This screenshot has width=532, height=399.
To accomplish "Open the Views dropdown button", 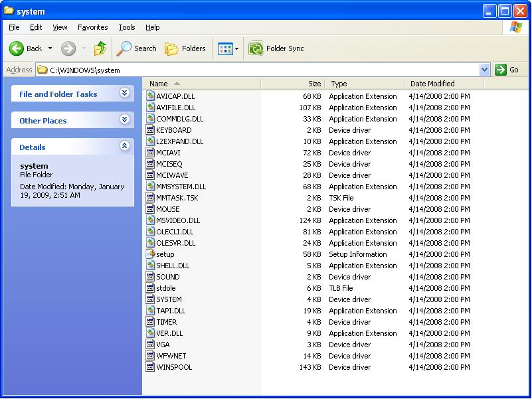I will [x=228, y=48].
